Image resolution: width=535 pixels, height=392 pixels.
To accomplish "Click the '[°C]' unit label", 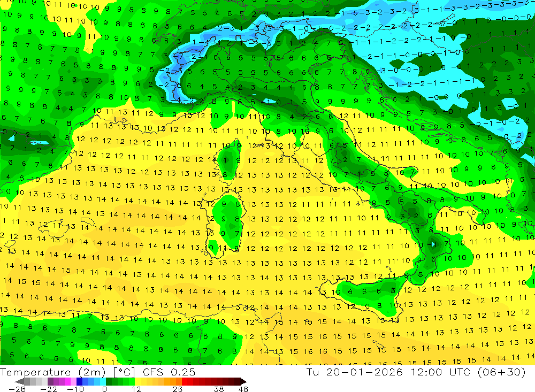I will 124,372.
